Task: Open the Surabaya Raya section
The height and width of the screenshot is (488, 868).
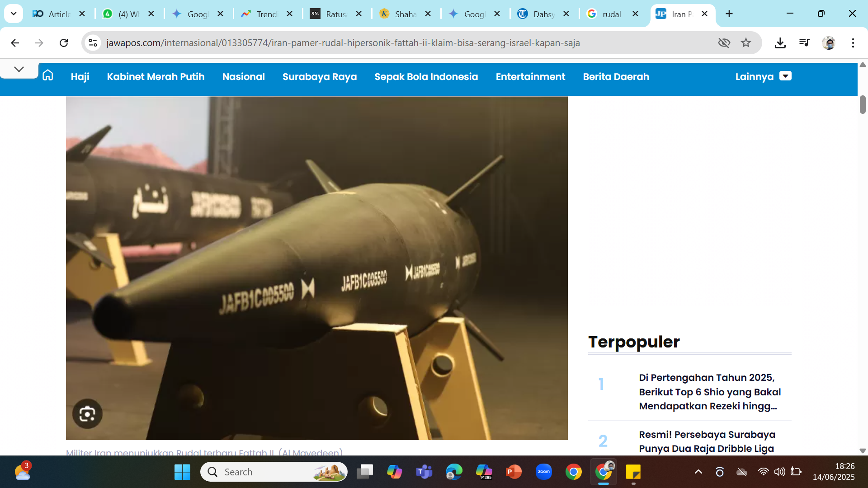Action: pyautogui.click(x=320, y=77)
